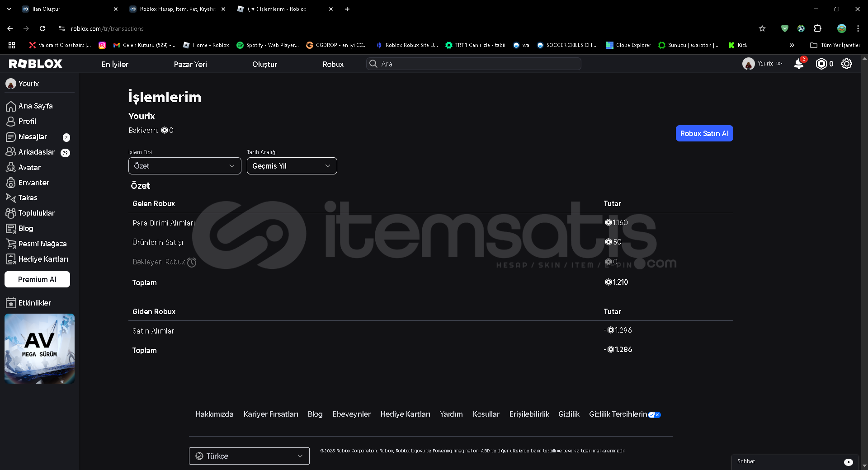Open the Chrome three-dot menu
The width and height of the screenshot is (868, 470).
(858, 28)
